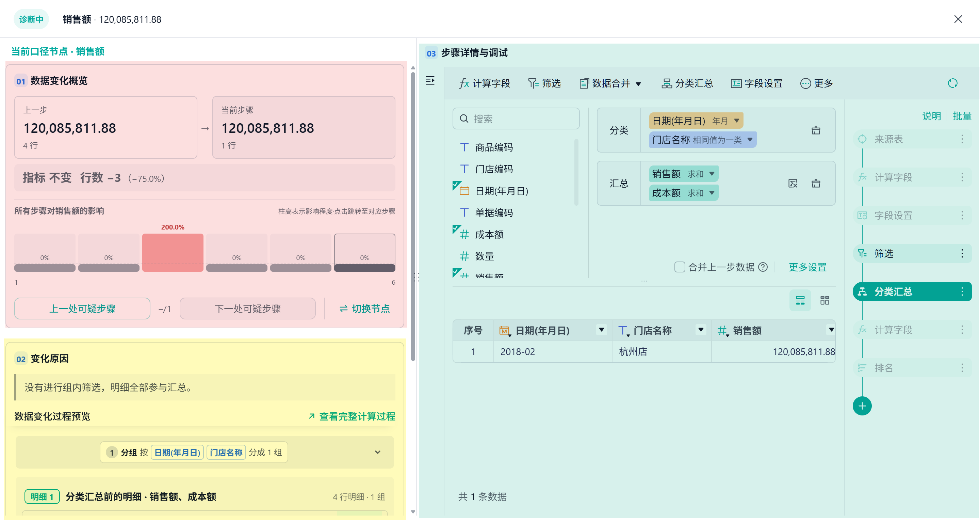Image resolution: width=980 pixels, height=521 pixels.
Task: Click the 下一处可疑步骤 button
Action: (x=247, y=309)
